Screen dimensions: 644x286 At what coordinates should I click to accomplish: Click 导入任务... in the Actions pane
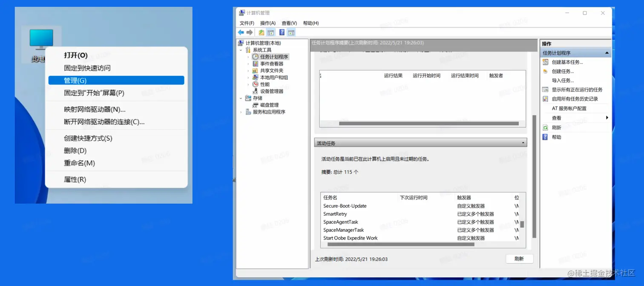pos(563,81)
